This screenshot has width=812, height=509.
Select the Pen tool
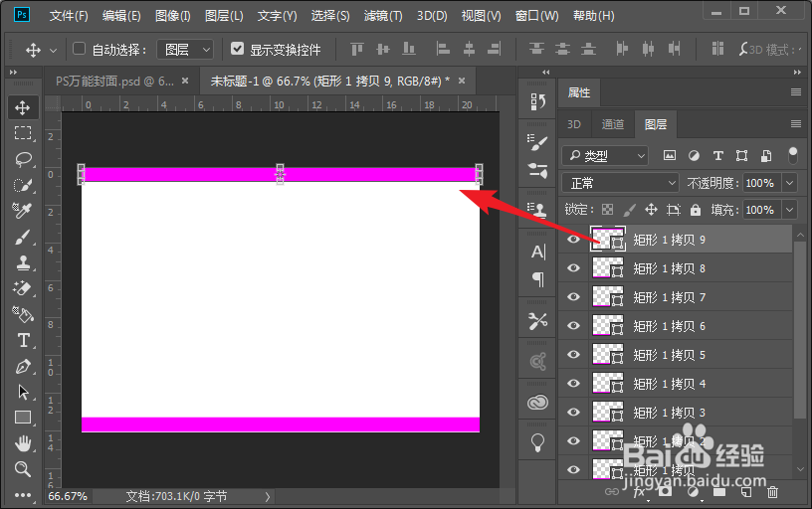click(x=22, y=366)
